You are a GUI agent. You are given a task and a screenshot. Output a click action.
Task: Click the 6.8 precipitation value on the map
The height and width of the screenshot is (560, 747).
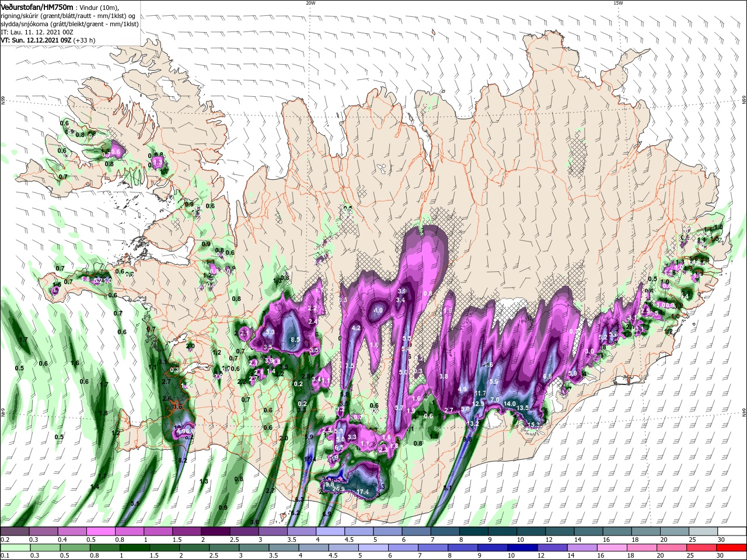pyautogui.click(x=547, y=377)
